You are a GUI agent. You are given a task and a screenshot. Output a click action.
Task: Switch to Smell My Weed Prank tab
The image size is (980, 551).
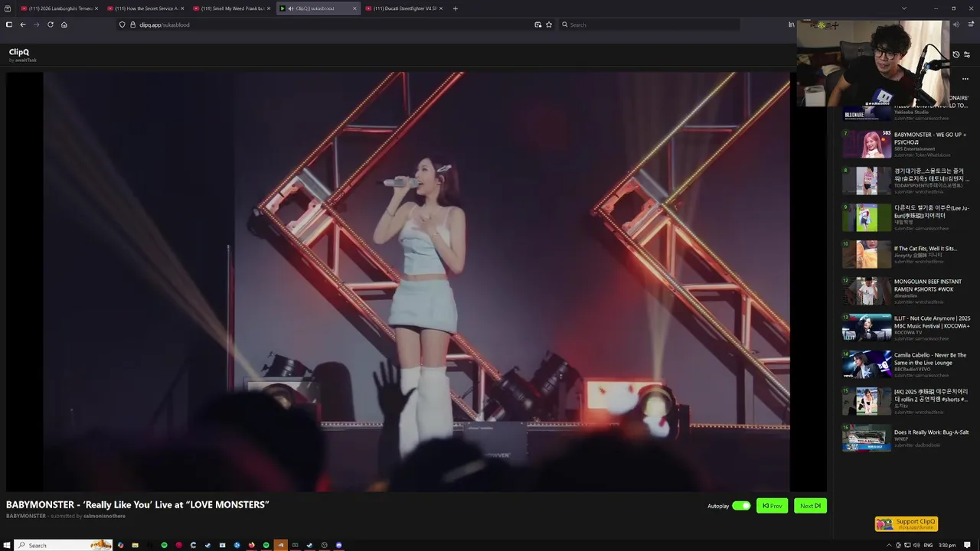pos(232,8)
